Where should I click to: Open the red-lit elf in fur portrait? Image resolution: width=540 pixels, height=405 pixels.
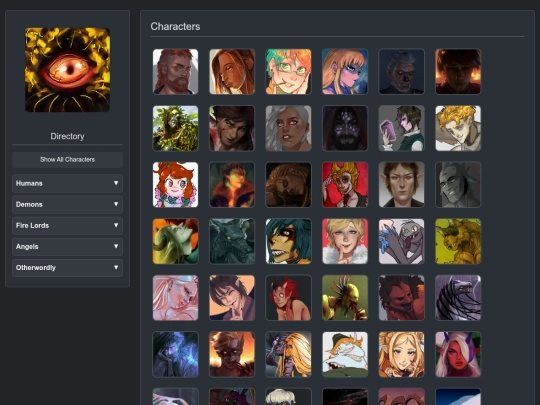[232, 185]
